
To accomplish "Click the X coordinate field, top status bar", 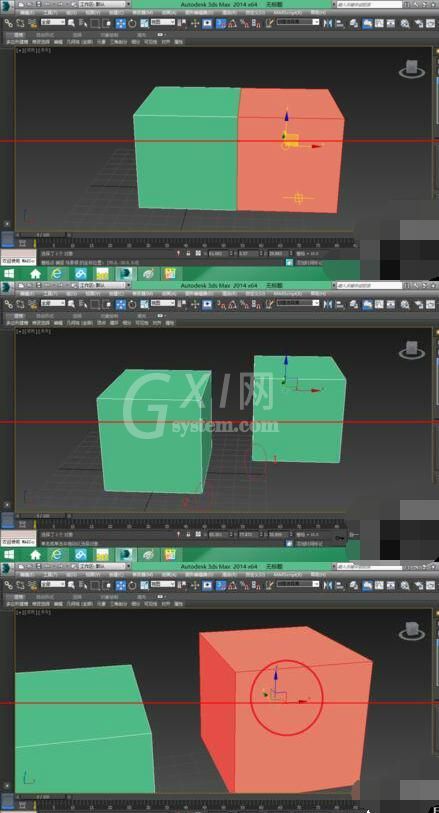I will 218,253.
